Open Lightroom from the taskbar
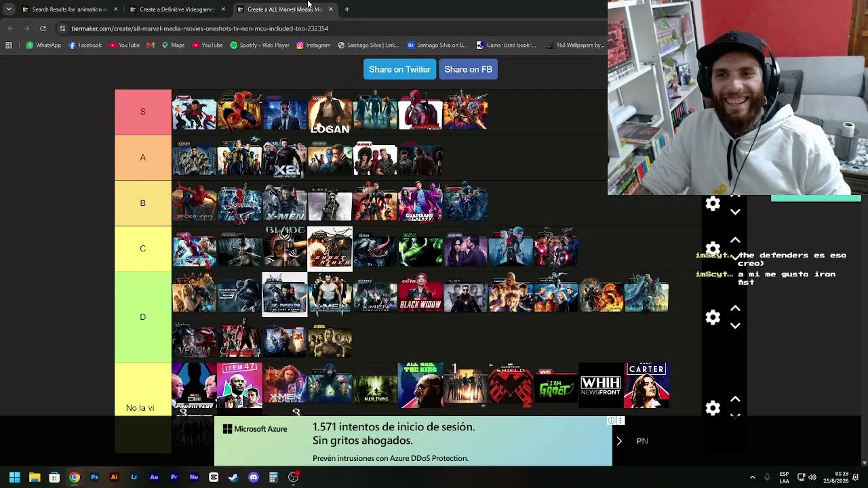This screenshot has width=868, height=488. pyautogui.click(x=134, y=477)
